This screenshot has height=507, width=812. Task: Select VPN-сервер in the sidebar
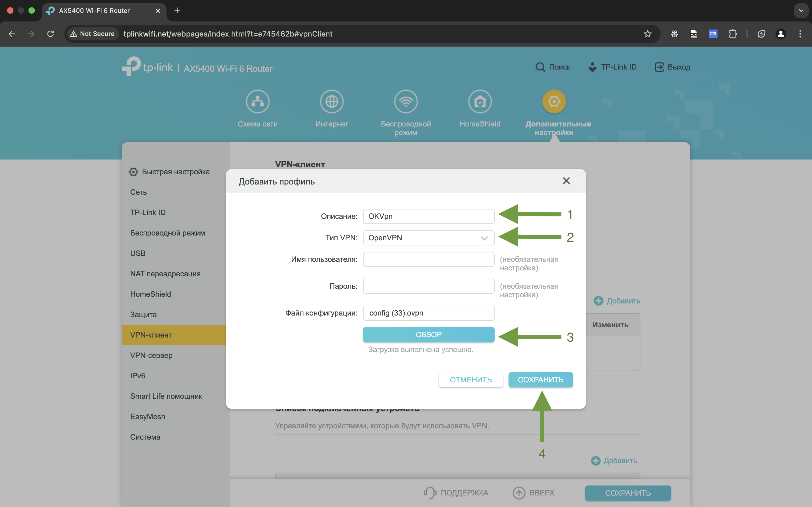tap(151, 356)
